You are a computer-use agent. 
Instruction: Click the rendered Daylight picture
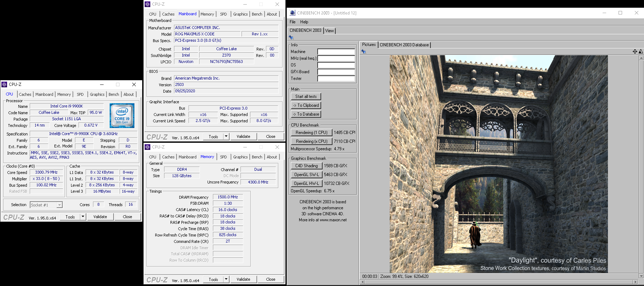[499, 164]
